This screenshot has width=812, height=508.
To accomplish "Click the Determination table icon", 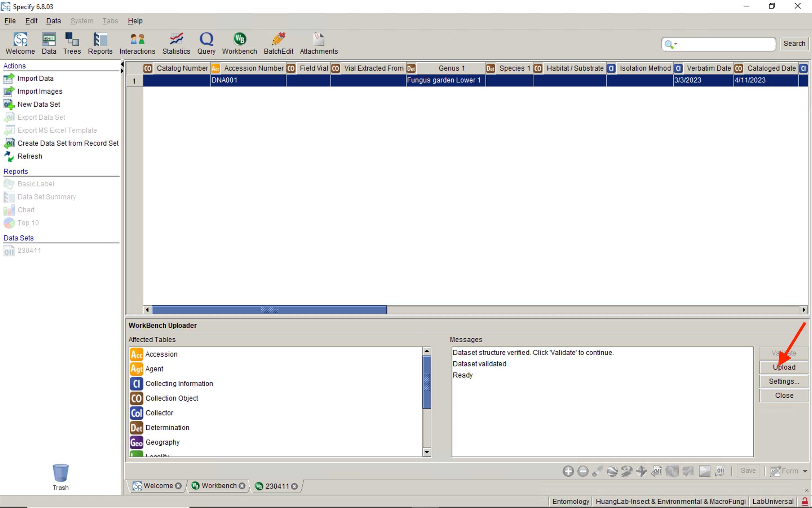I will pos(136,428).
